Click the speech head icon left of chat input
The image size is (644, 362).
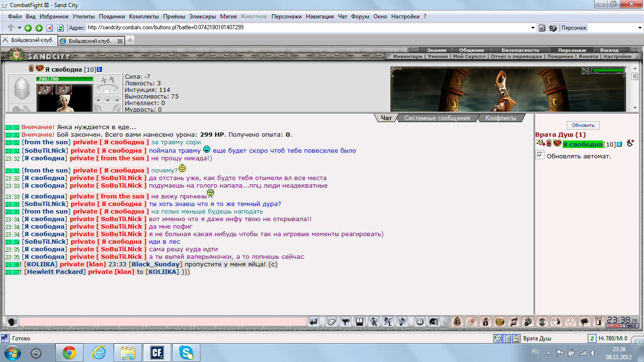[x=12, y=322]
